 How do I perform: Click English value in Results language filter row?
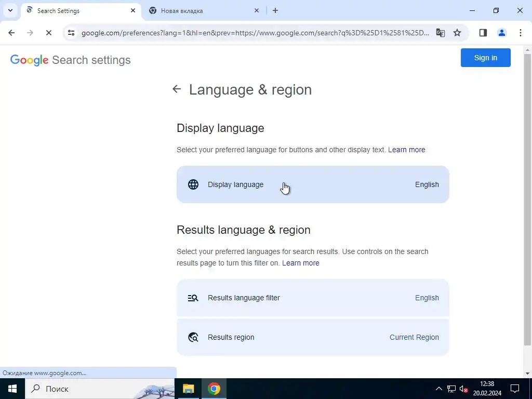[427, 298]
